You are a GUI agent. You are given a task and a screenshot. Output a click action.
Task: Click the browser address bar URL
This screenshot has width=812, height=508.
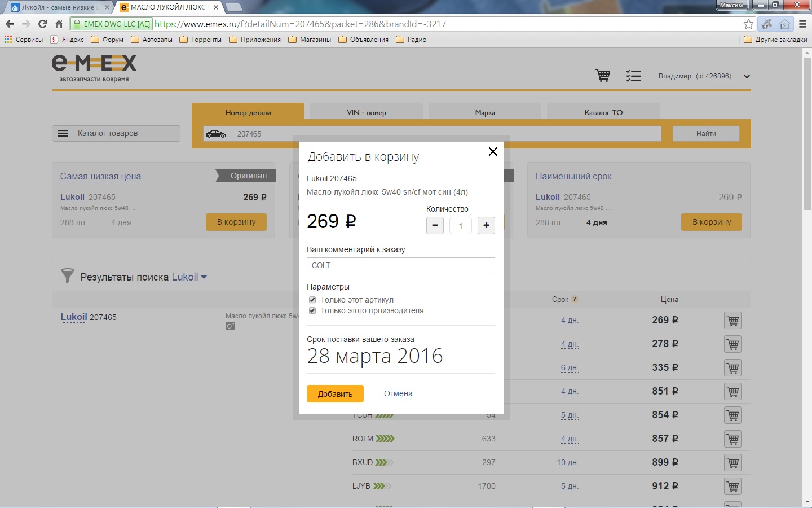coord(301,24)
